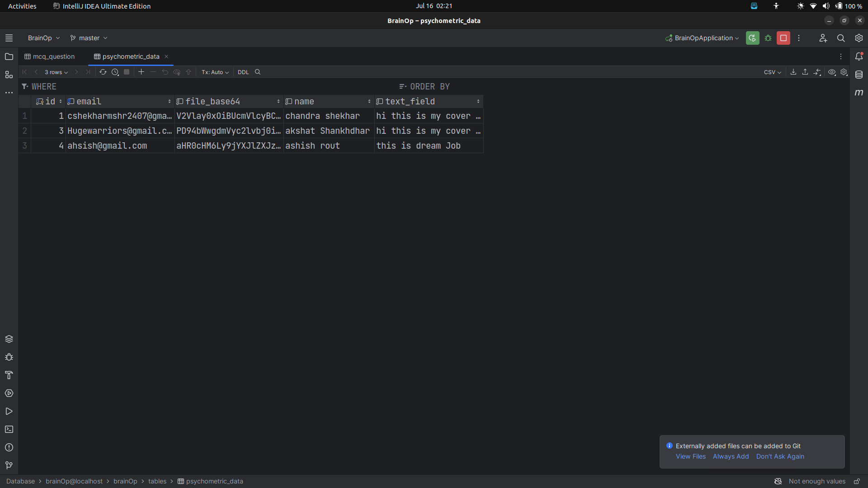Viewport: 868px width, 488px height.
Task: Open the master branch menu
Action: pos(88,38)
